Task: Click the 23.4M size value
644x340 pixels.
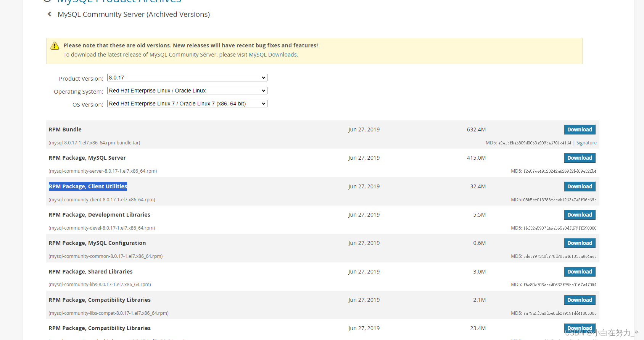Action: pyautogui.click(x=478, y=328)
